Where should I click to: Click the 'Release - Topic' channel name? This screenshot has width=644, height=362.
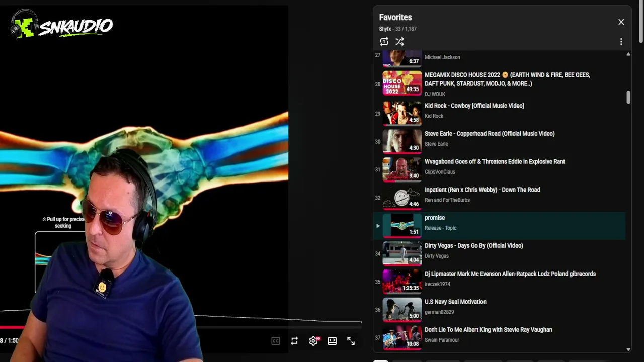point(440,228)
